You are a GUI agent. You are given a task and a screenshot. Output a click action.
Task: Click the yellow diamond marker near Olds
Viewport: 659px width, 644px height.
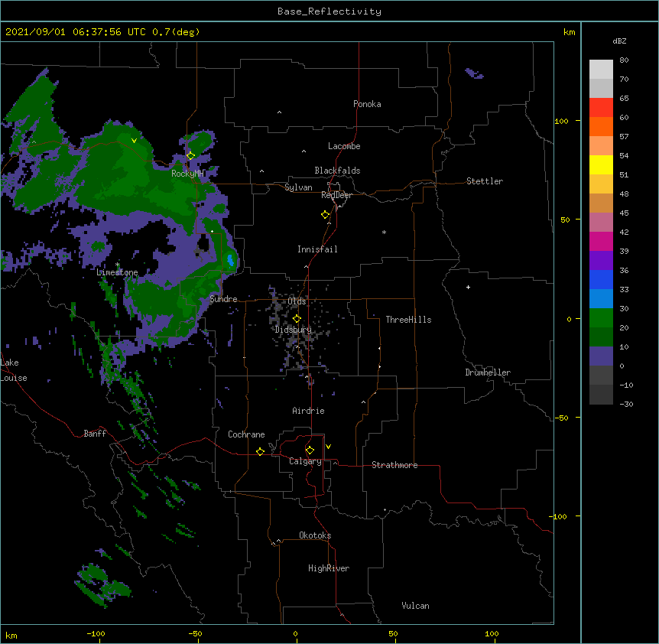point(297,319)
